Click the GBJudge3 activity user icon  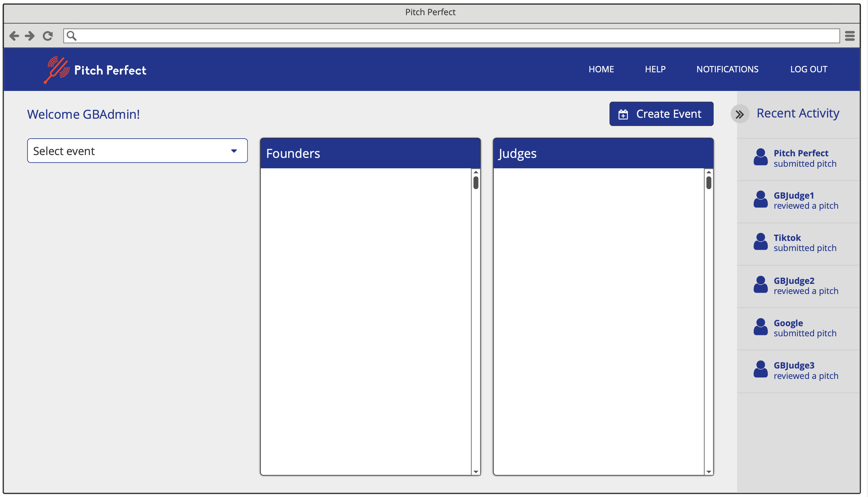[x=760, y=370]
